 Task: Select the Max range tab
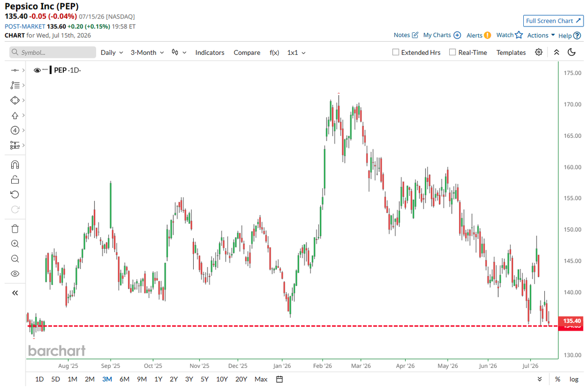[x=261, y=379]
